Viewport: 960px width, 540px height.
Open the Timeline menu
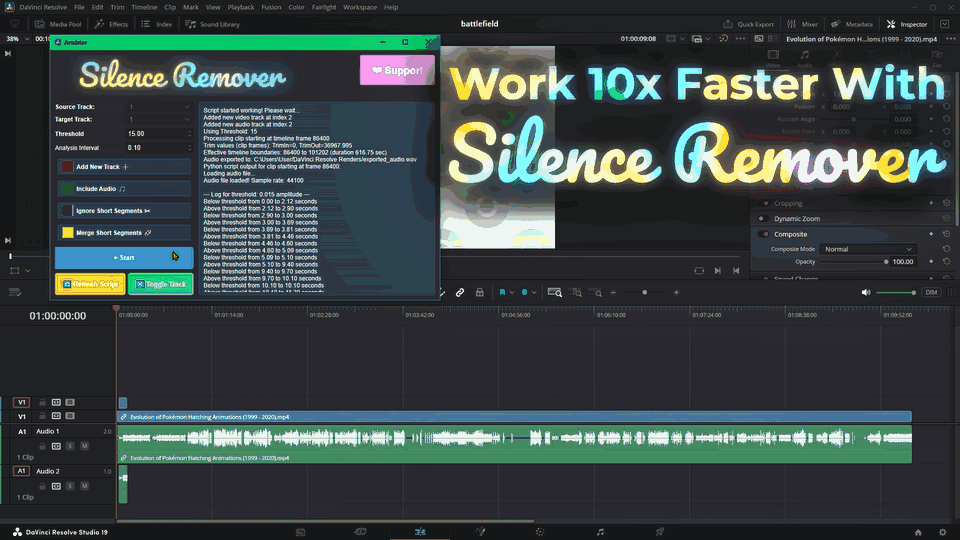144,7
